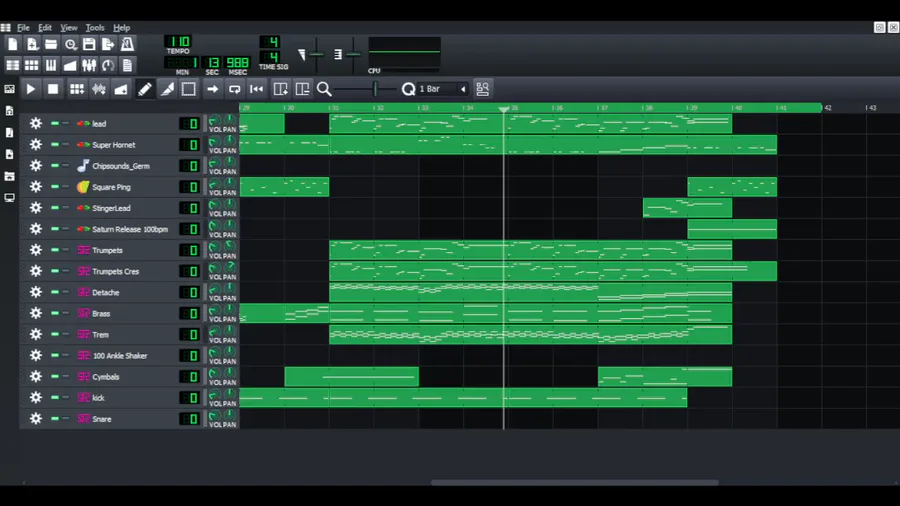This screenshot has width=900, height=506.
Task: Open the Mixer icon
Action: (89, 65)
